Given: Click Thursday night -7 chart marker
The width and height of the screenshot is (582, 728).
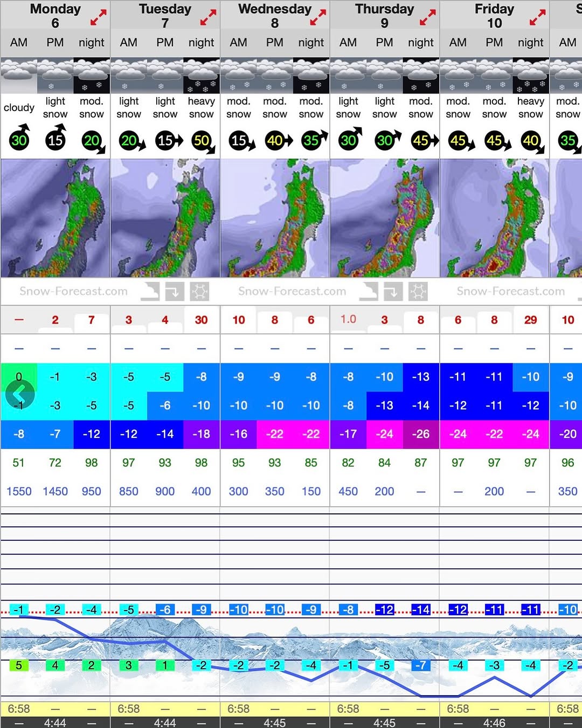Looking at the screenshot, I should [x=421, y=665].
